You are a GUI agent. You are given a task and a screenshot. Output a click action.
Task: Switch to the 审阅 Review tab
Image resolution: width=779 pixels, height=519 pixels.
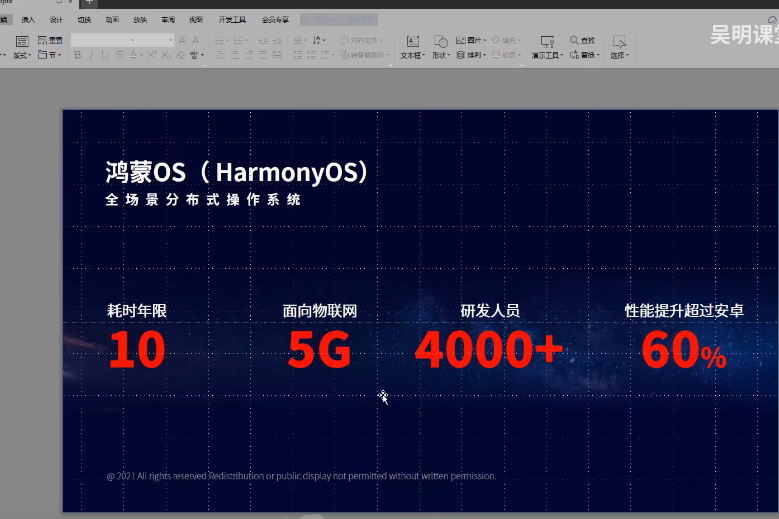click(x=168, y=20)
